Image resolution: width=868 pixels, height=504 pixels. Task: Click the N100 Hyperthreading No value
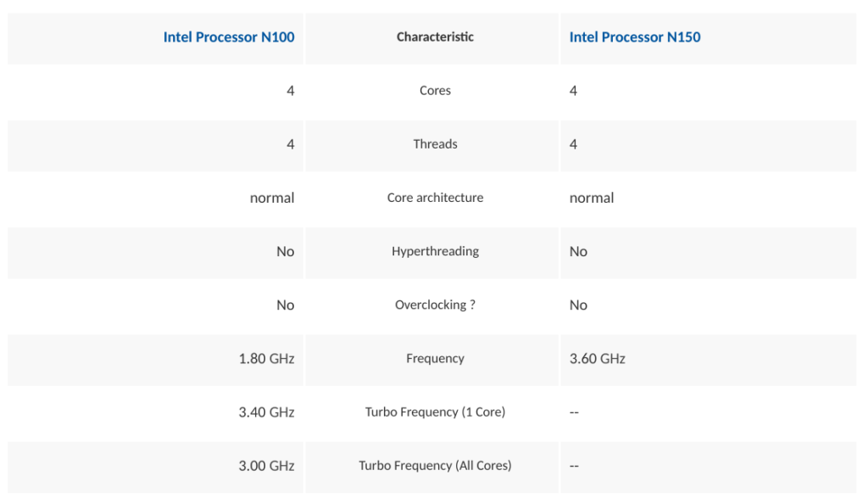tap(286, 251)
